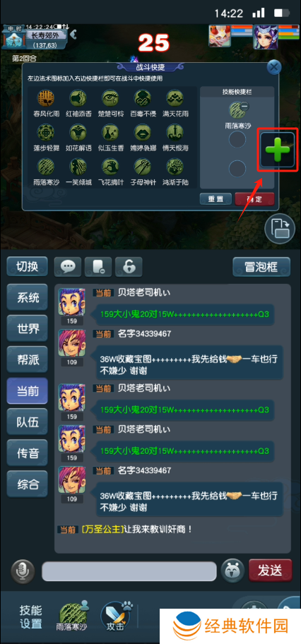This screenshot has height=644, width=301.
Task: Click the 发送 send button
Action: pyautogui.click(x=270, y=570)
